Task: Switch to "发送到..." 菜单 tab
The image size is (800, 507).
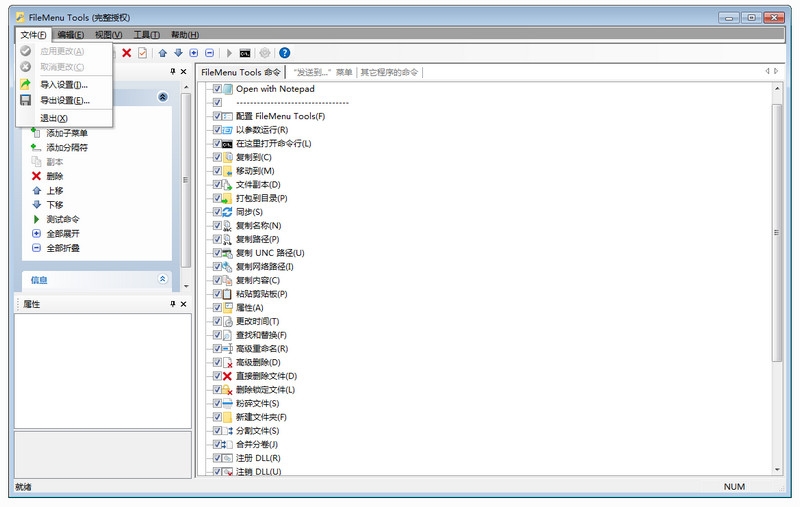Action: point(323,72)
